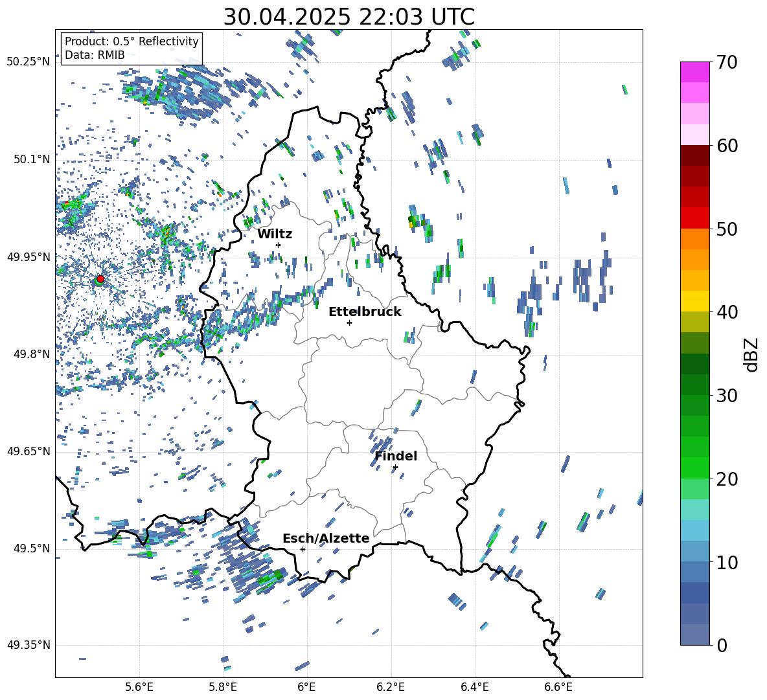Click the Ettelbruck station cross marker

pyautogui.click(x=349, y=322)
